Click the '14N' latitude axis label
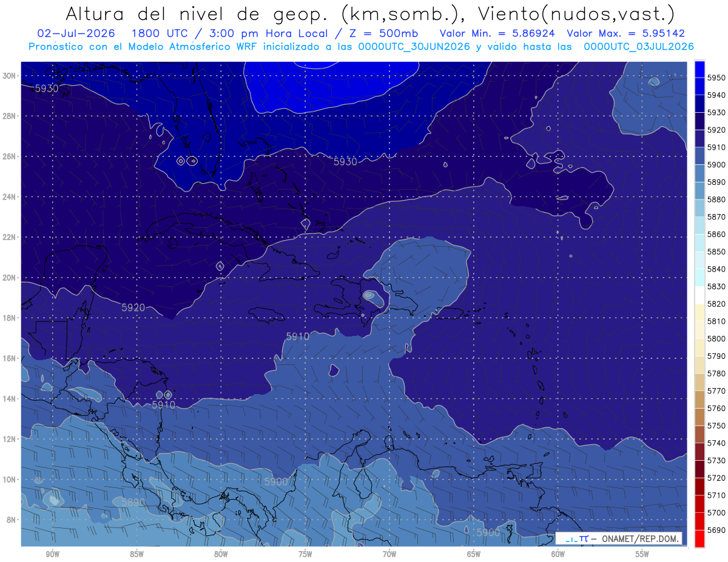 point(10,398)
